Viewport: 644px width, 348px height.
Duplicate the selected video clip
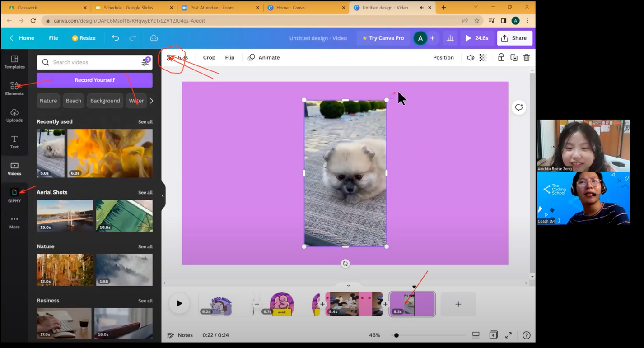coord(513,57)
